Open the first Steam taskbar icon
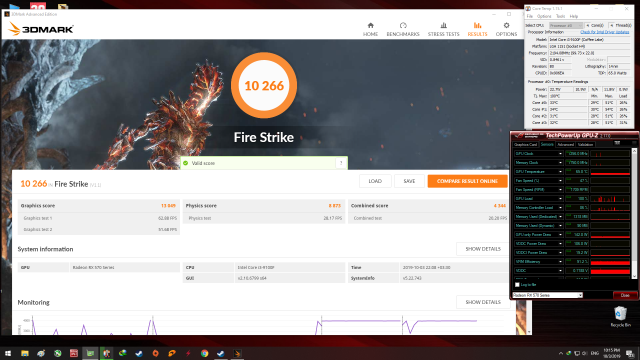640x360 pixels. tap(139, 353)
